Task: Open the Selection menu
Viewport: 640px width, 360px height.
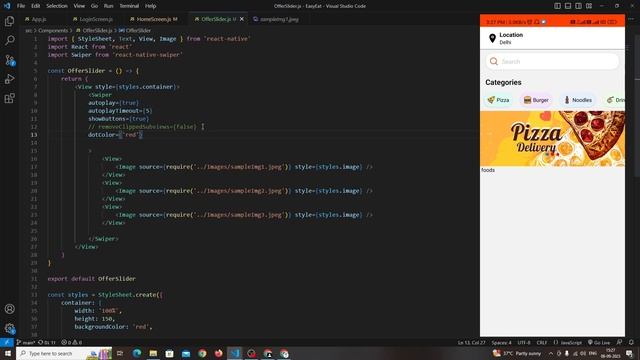Action: [x=57, y=6]
